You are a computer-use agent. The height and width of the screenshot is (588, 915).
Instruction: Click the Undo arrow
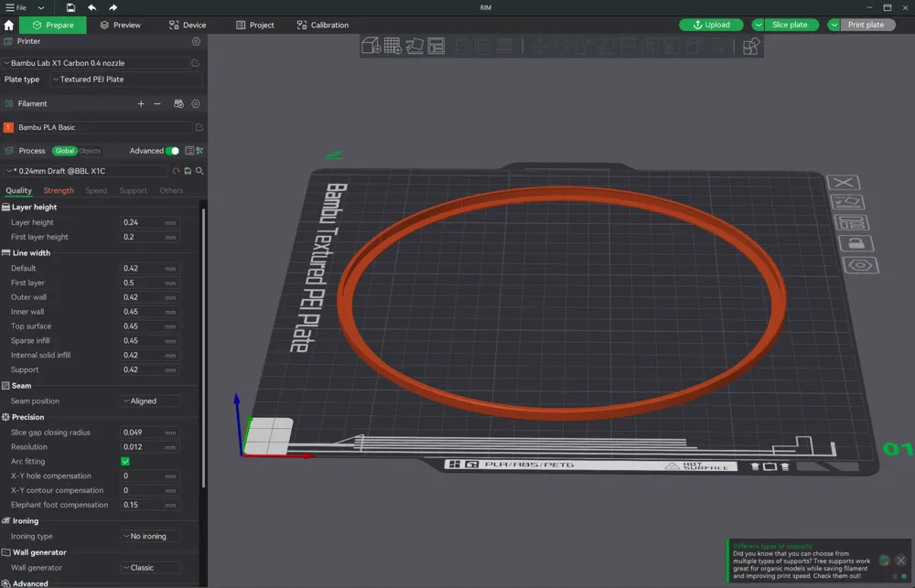tap(91, 7)
